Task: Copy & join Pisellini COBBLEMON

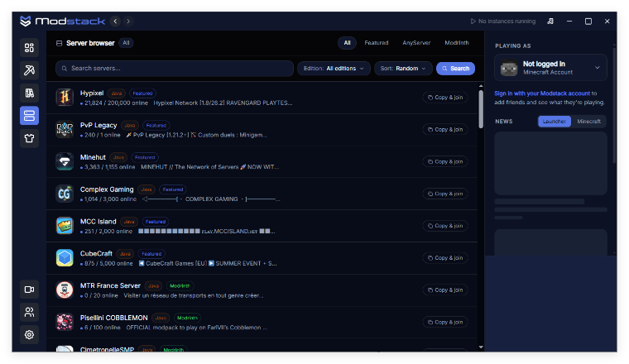Action: [x=445, y=322]
